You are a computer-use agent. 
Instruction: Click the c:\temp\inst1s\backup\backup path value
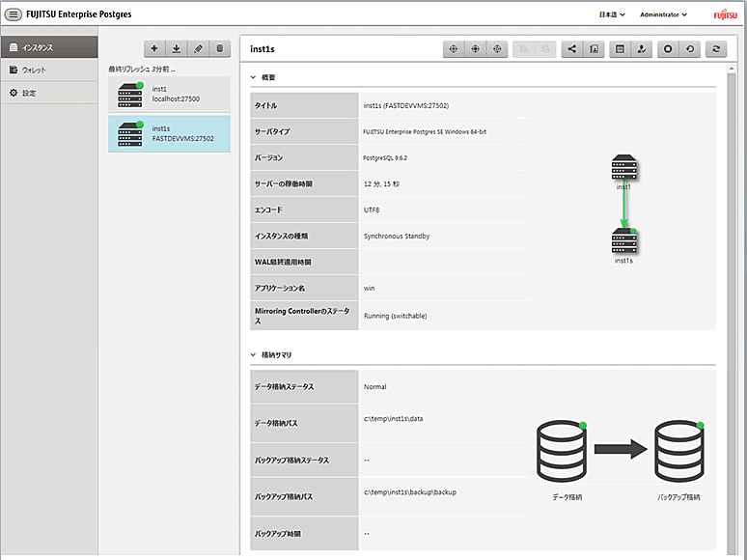(410, 492)
